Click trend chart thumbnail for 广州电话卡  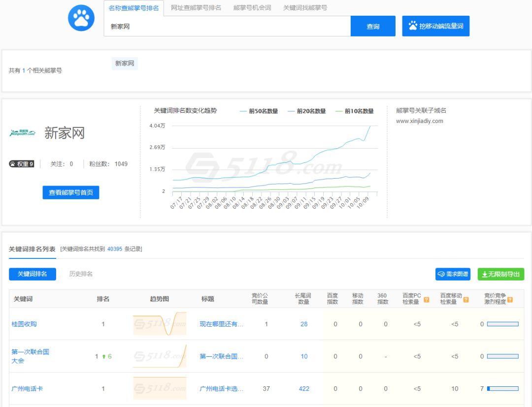click(x=160, y=388)
